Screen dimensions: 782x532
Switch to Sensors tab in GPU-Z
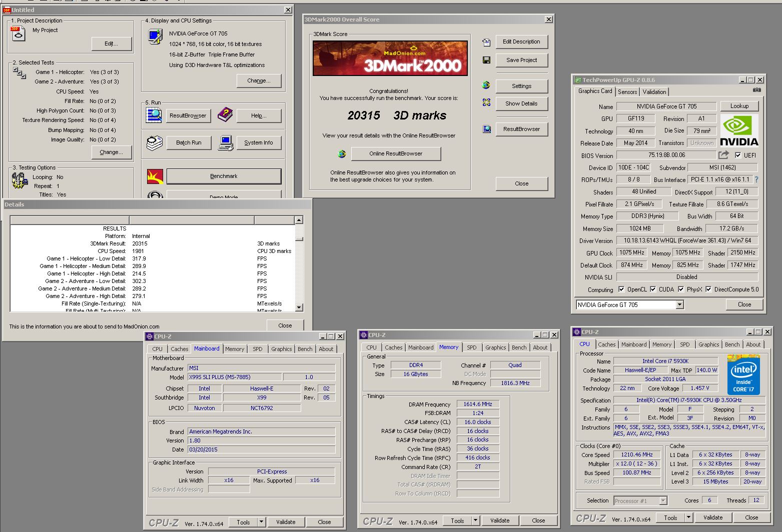pyautogui.click(x=627, y=92)
